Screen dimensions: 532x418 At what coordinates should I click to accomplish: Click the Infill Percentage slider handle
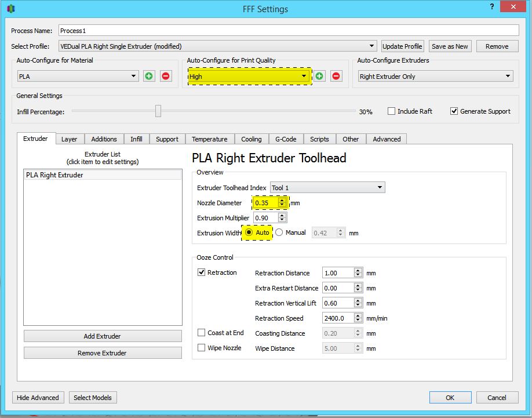pyautogui.click(x=158, y=111)
